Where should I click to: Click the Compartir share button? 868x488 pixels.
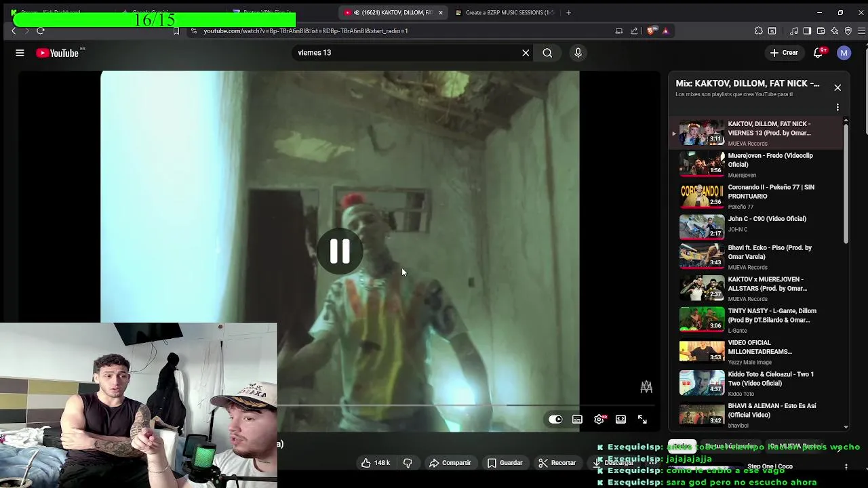450,463
